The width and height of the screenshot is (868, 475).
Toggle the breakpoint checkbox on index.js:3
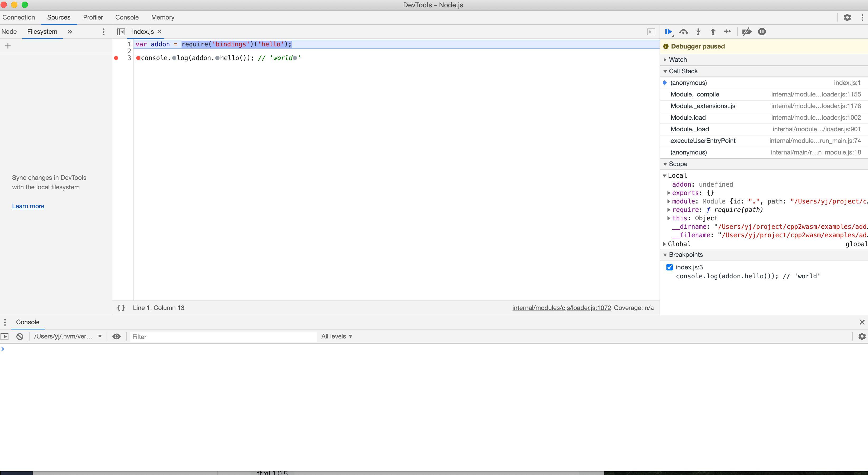tap(669, 267)
